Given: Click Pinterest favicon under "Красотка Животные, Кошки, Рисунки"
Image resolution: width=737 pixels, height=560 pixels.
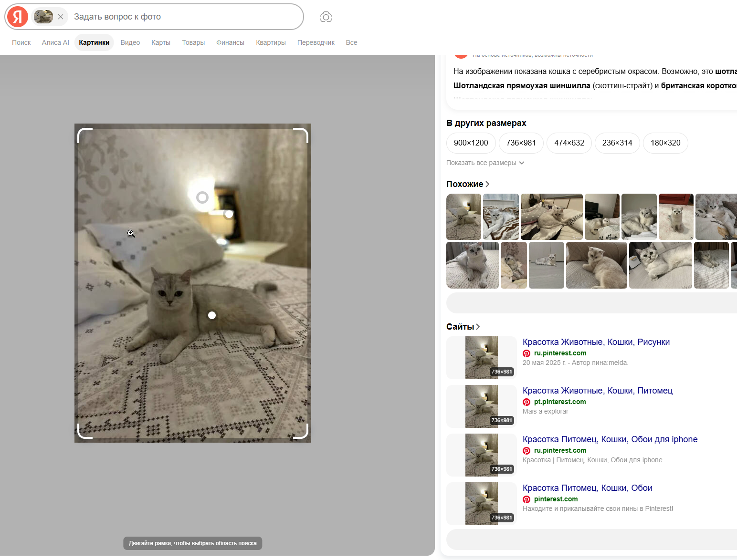Looking at the screenshot, I should tap(526, 353).
